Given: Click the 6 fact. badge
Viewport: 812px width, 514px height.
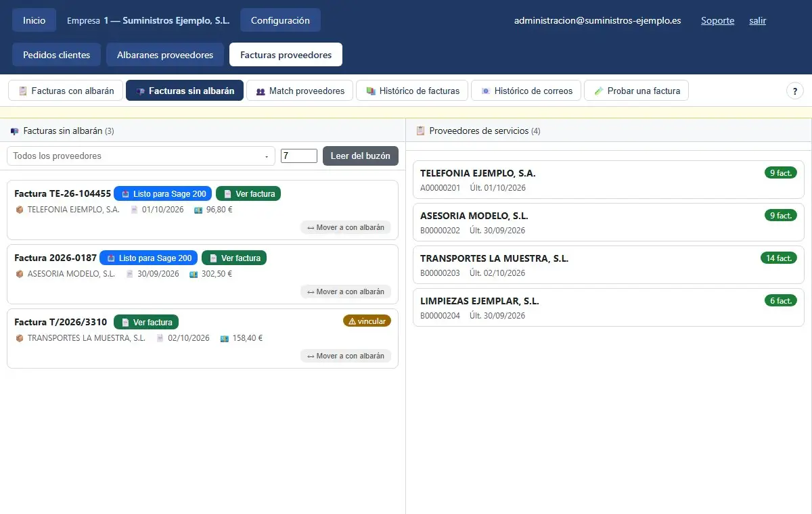Looking at the screenshot, I should (780, 300).
